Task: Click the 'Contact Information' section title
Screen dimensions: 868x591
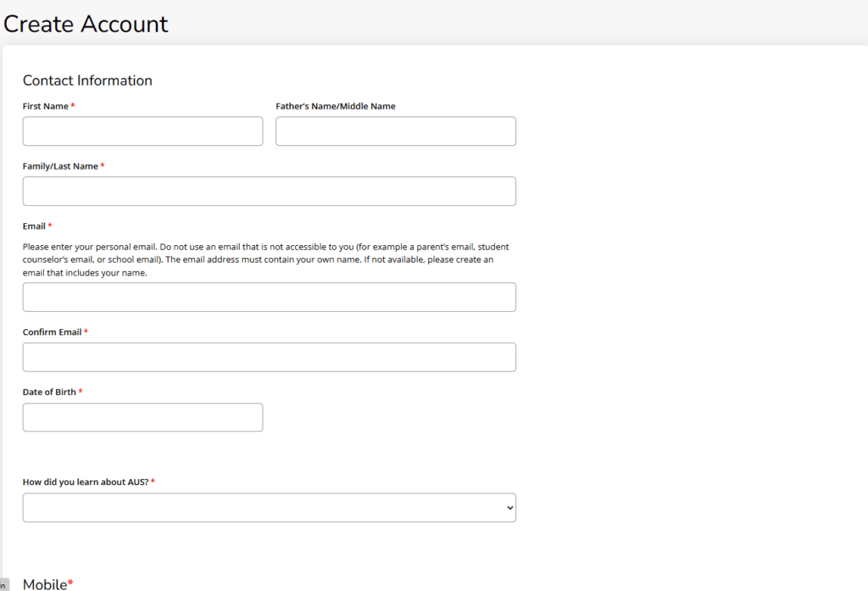Action: (87, 81)
